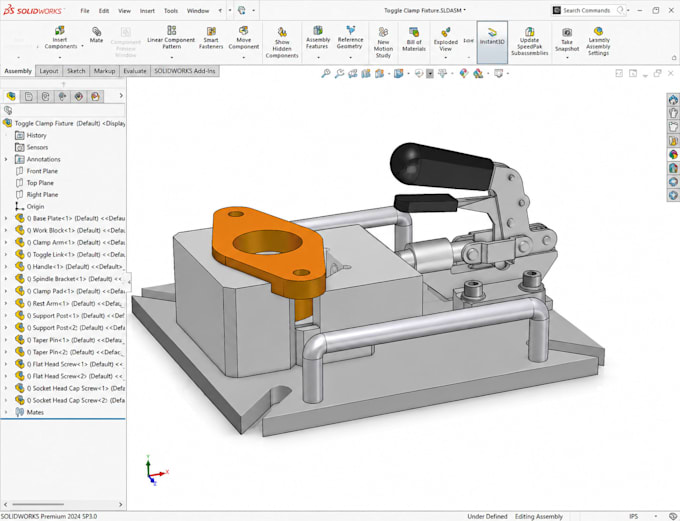
Task: Expand the Mates folder
Action: coord(6,413)
